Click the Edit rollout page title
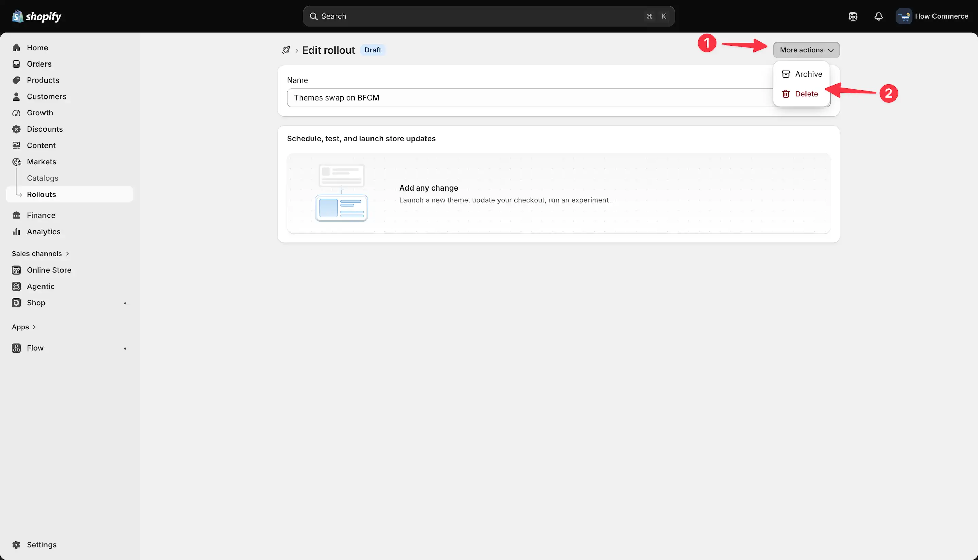 328,50
